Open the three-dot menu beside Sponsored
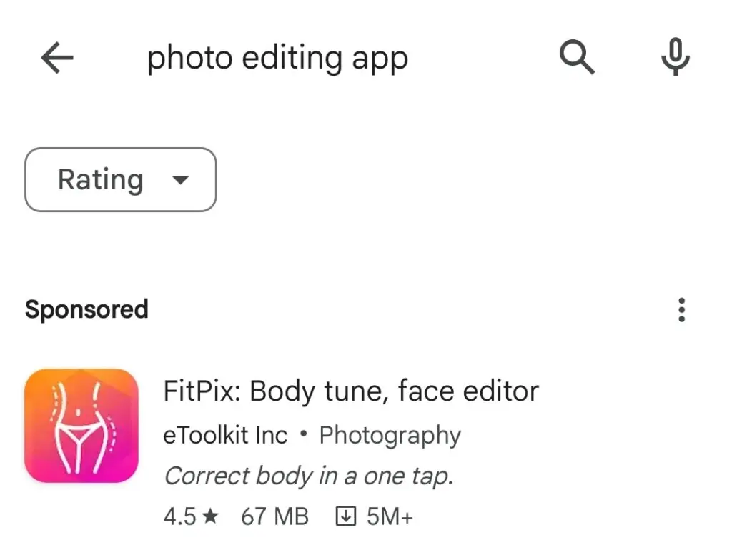 click(681, 310)
